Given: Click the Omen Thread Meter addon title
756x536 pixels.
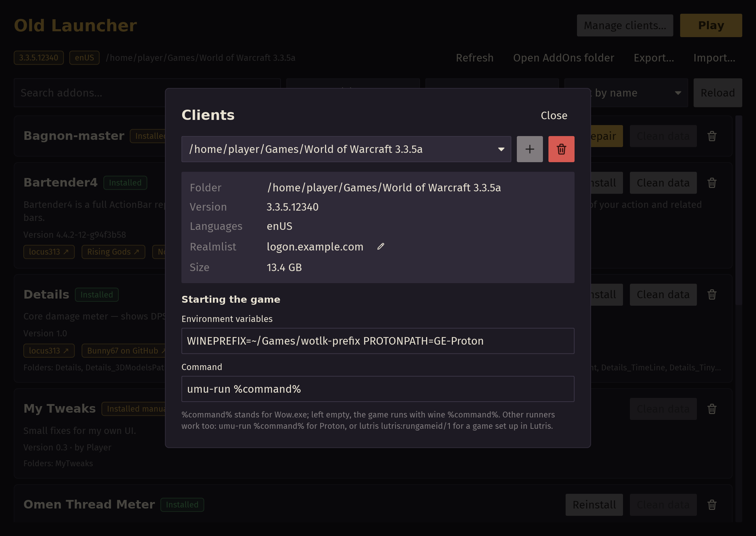Looking at the screenshot, I should 89,504.
